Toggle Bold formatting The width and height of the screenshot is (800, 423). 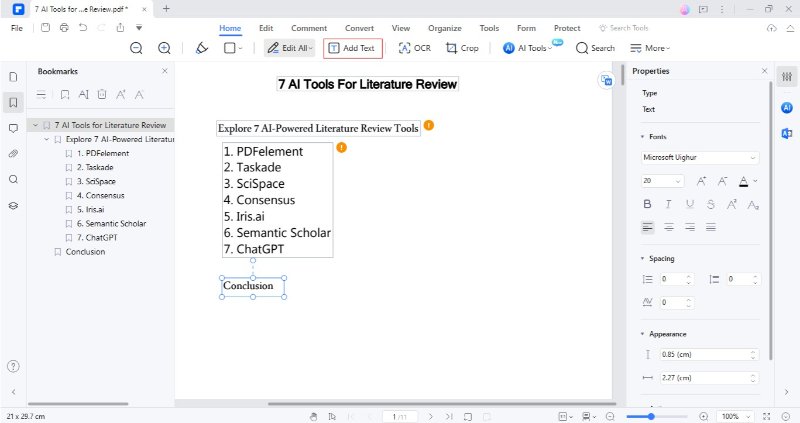(x=647, y=204)
